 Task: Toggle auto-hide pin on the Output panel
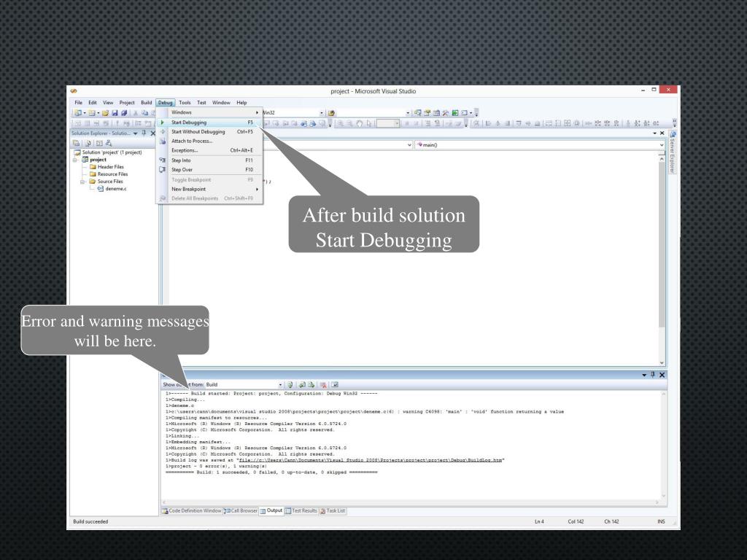coord(653,375)
